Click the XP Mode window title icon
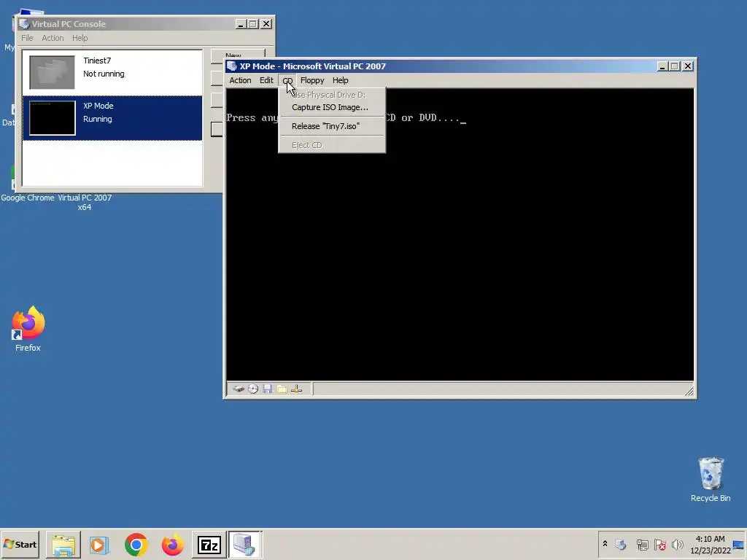 coord(231,66)
